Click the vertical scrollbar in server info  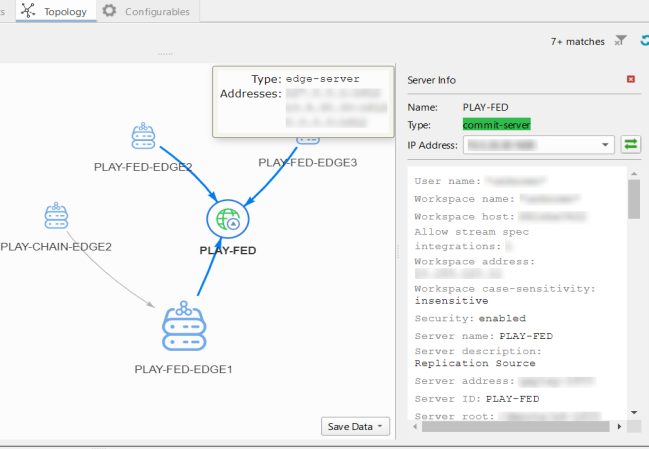633,199
